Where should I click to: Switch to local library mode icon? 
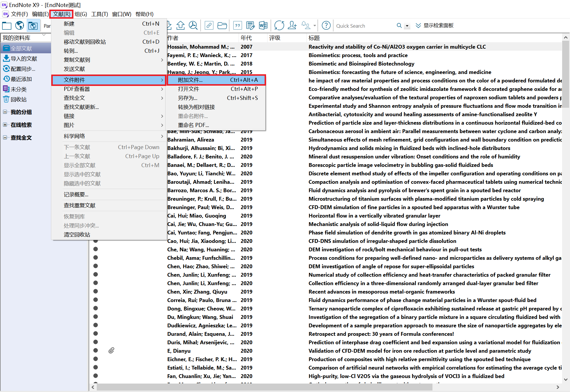tap(7, 26)
